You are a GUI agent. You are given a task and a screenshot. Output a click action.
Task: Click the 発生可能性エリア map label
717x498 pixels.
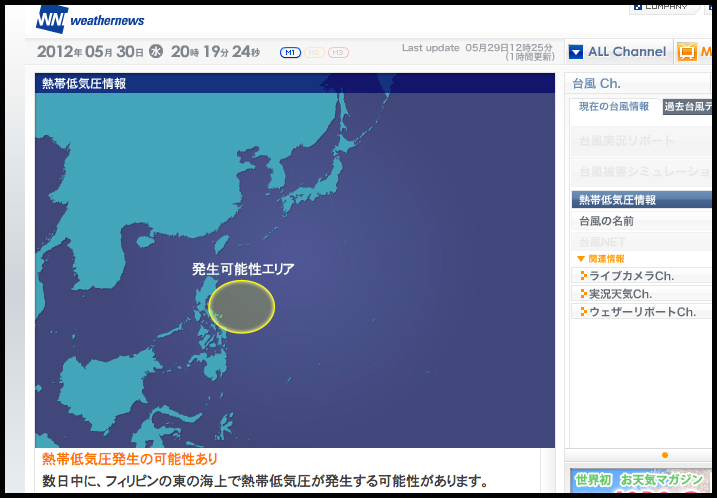point(243,269)
